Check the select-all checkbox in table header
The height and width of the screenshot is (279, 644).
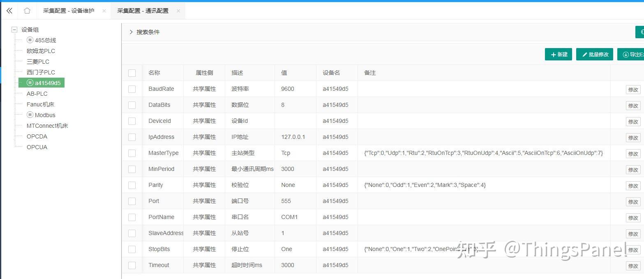click(132, 73)
